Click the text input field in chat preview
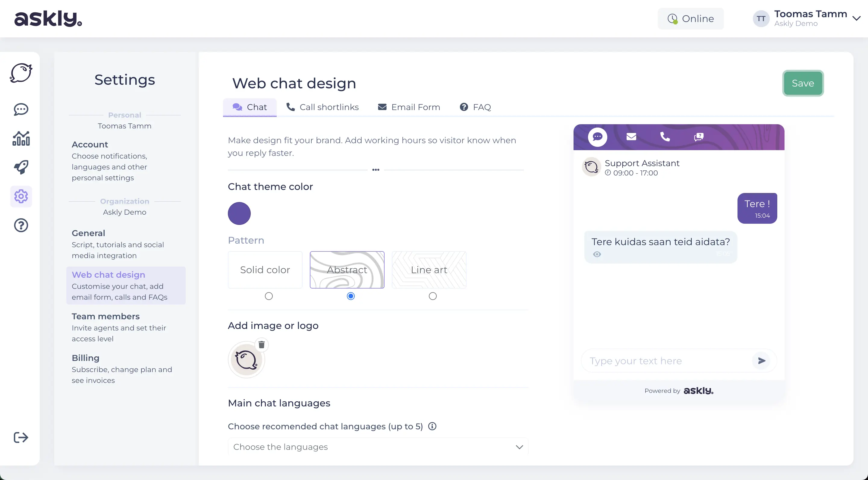The width and height of the screenshot is (868, 480). 666,361
